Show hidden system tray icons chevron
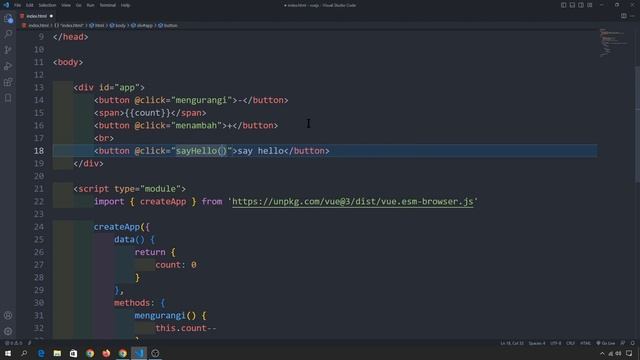Screen dimensions: 640x360 (602, 353)
